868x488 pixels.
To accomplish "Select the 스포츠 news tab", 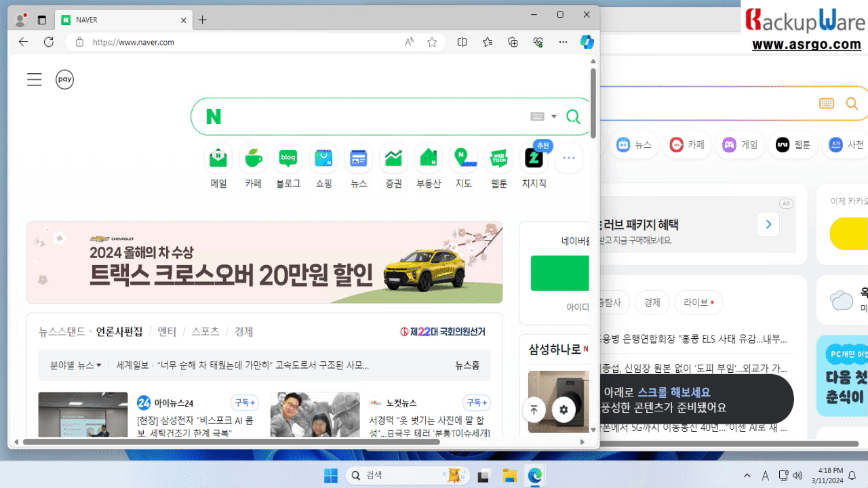I will pos(205,331).
